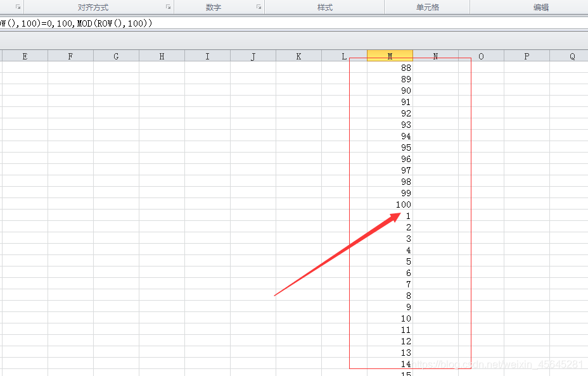Select column P header
This screenshot has width=588, height=376.
pos(527,56)
